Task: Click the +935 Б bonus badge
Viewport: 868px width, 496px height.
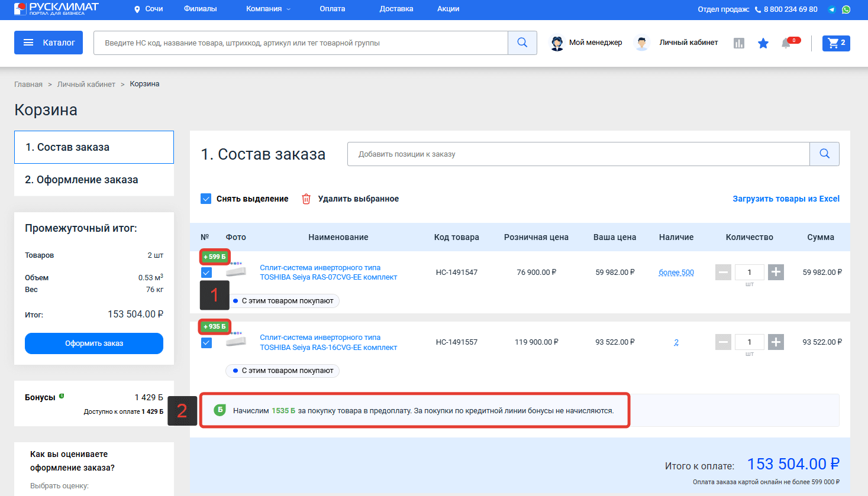Action: click(x=215, y=326)
